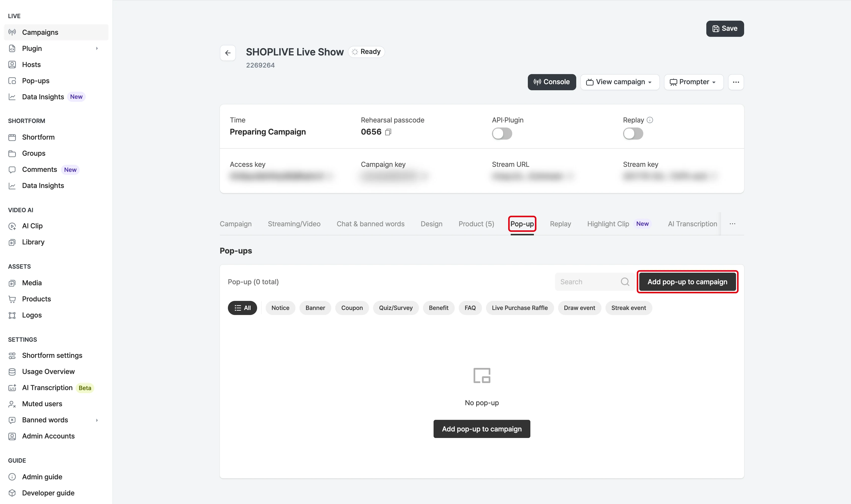Switch to the Chat & banned words tab
Viewport: 851px width, 504px height.
point(370,224)
